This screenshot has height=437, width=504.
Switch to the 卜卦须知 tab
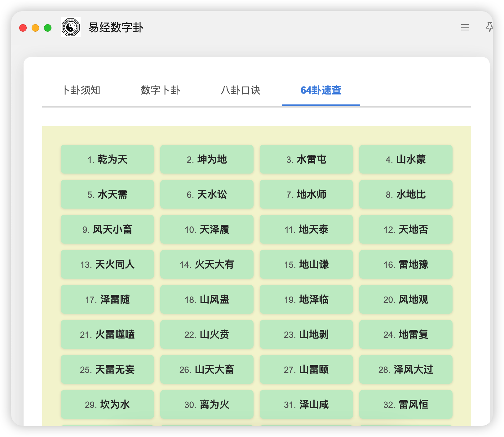[x=82, y=90]
